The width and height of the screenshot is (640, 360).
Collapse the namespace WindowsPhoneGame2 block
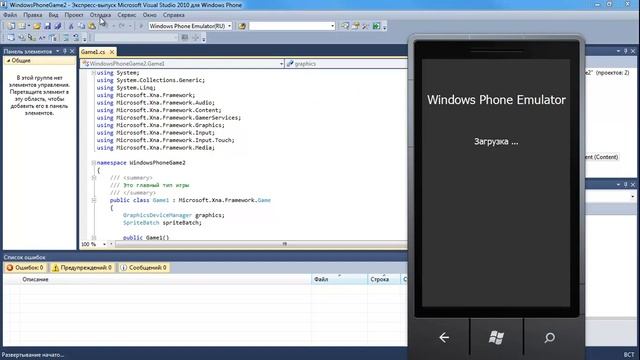click(93, 162)
